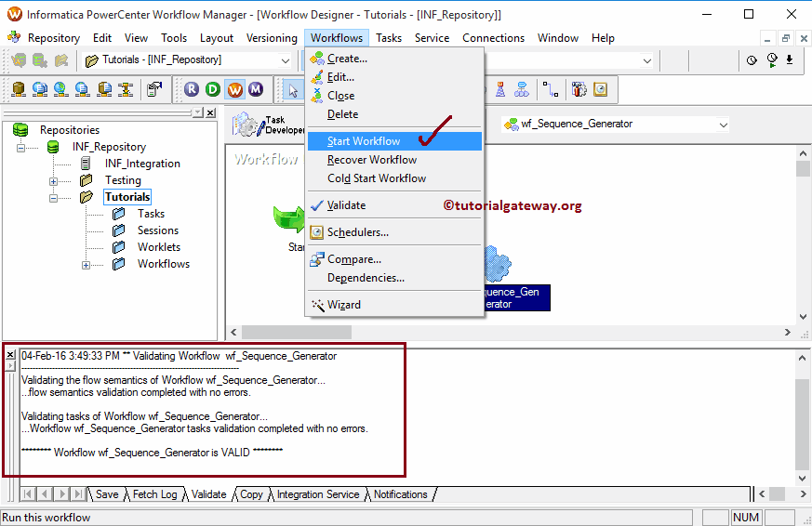Click the golden database cylinder connection icon

point(19,89)
